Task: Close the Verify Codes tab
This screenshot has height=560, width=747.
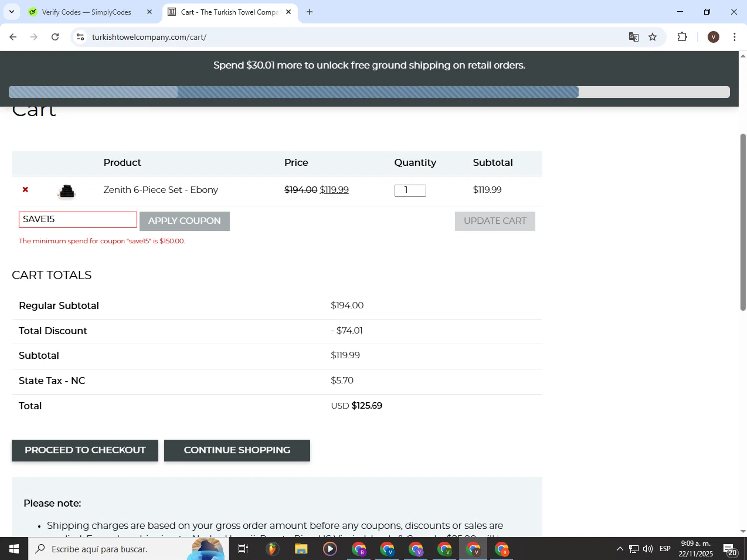Action: pos(149,12)
